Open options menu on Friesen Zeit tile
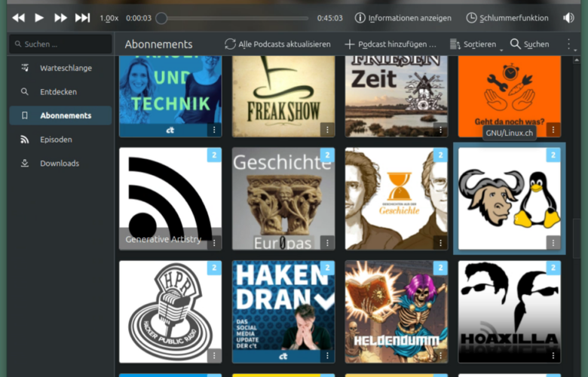 440,130
